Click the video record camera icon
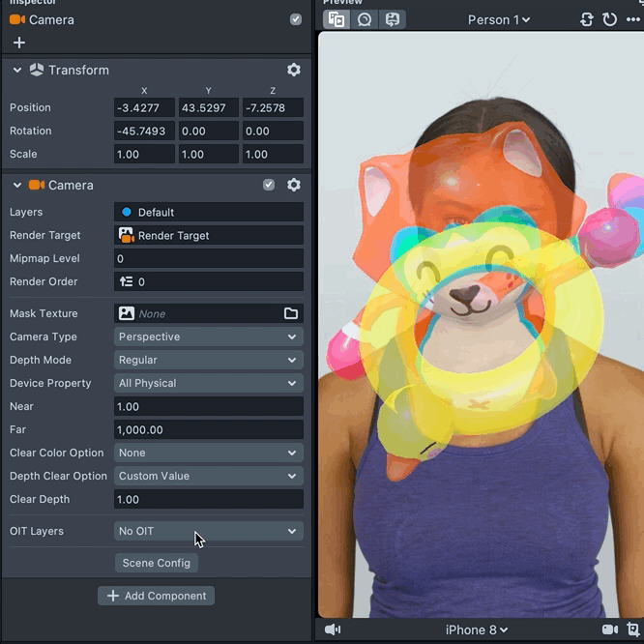644x644 pixels. tap(610, 629)
